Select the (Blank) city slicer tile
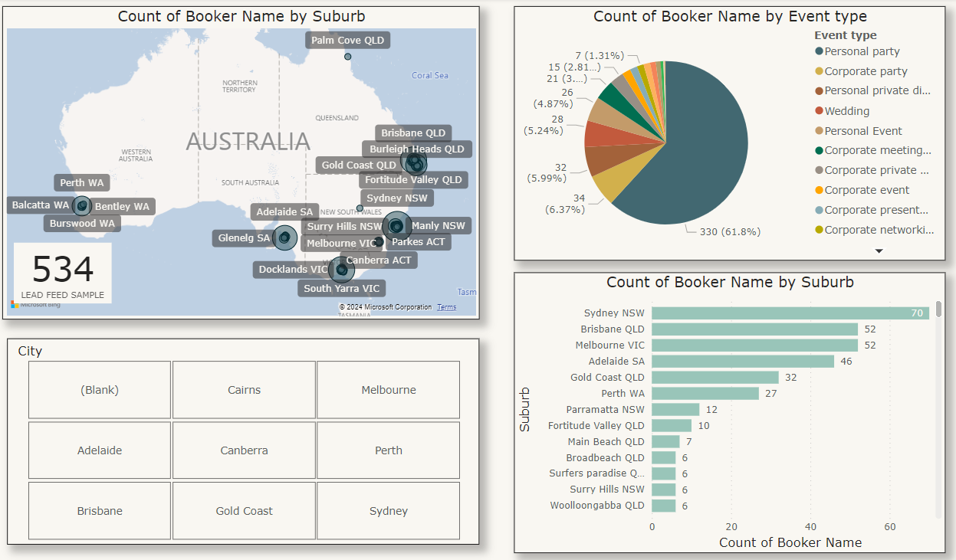The image size is (956, 560). click(x=100, y=390)
